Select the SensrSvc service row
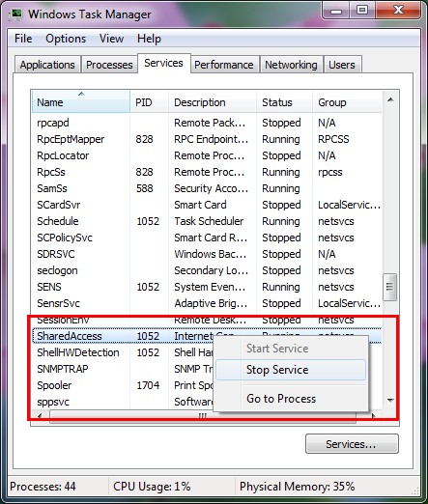This screenshot has width=428, height=504. [x=207, y=303]
